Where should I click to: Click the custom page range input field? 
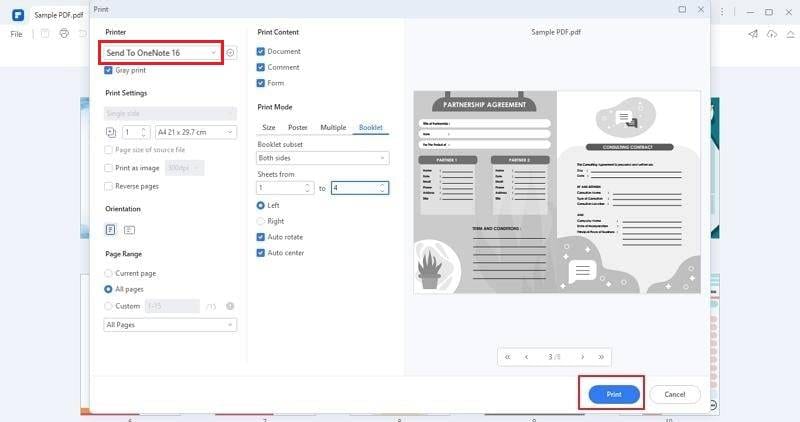pos(172,306)
